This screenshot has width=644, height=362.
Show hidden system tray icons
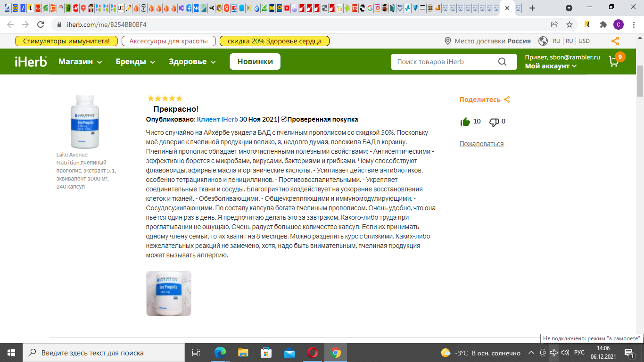click(531, 353)
